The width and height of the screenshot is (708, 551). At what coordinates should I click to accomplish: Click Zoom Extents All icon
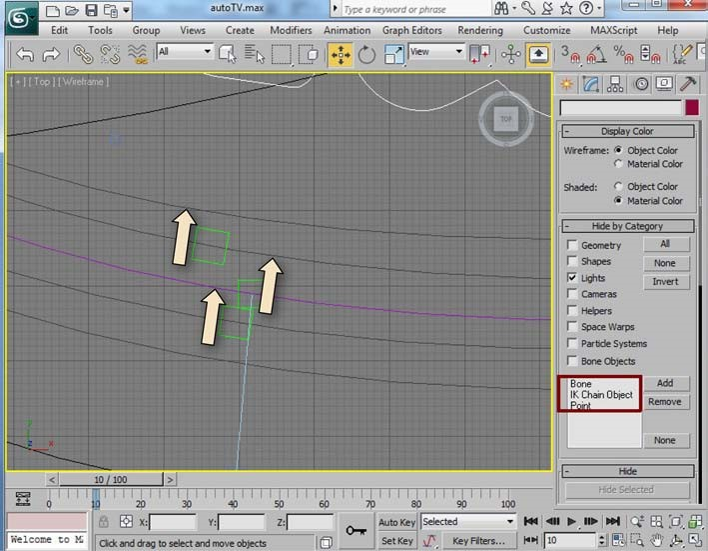(695, 522)
